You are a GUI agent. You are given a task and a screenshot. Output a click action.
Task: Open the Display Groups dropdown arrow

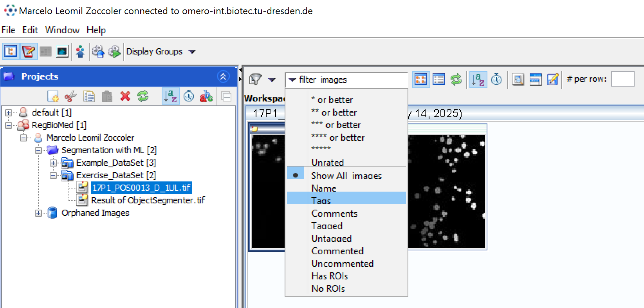[x=192, y=52]
